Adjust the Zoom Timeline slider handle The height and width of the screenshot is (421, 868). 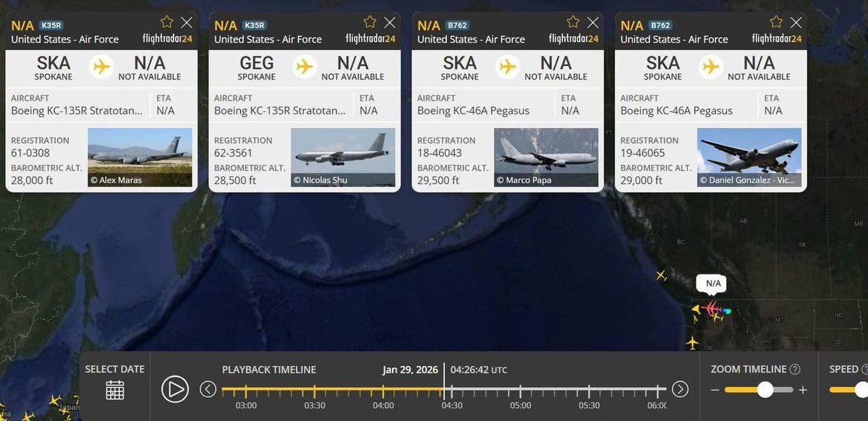[765, 390]
